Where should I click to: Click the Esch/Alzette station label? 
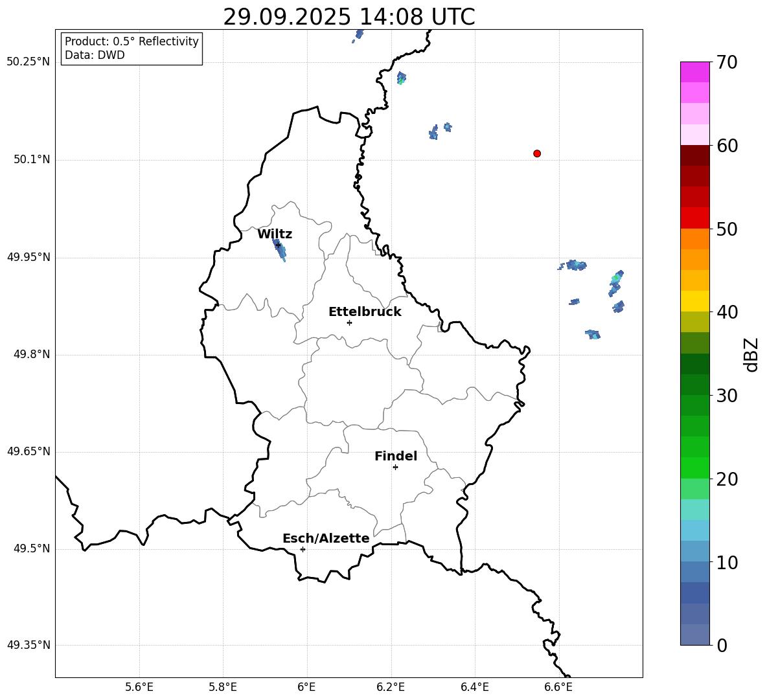pos(326,538)
